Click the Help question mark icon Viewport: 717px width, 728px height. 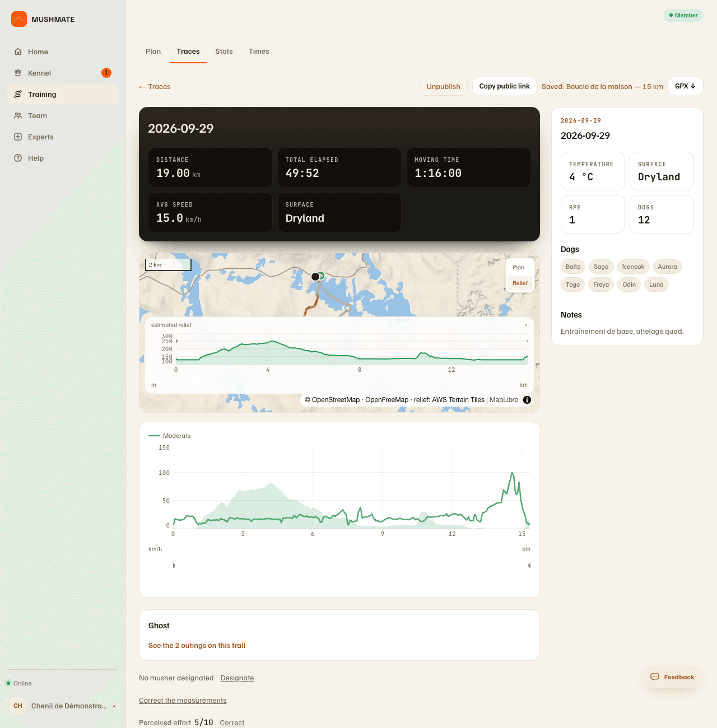[18, 158]
